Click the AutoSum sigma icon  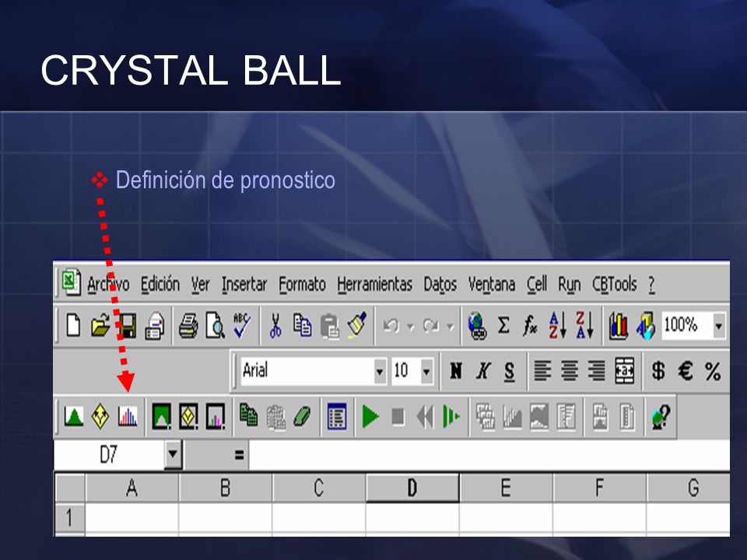[503, 326]
